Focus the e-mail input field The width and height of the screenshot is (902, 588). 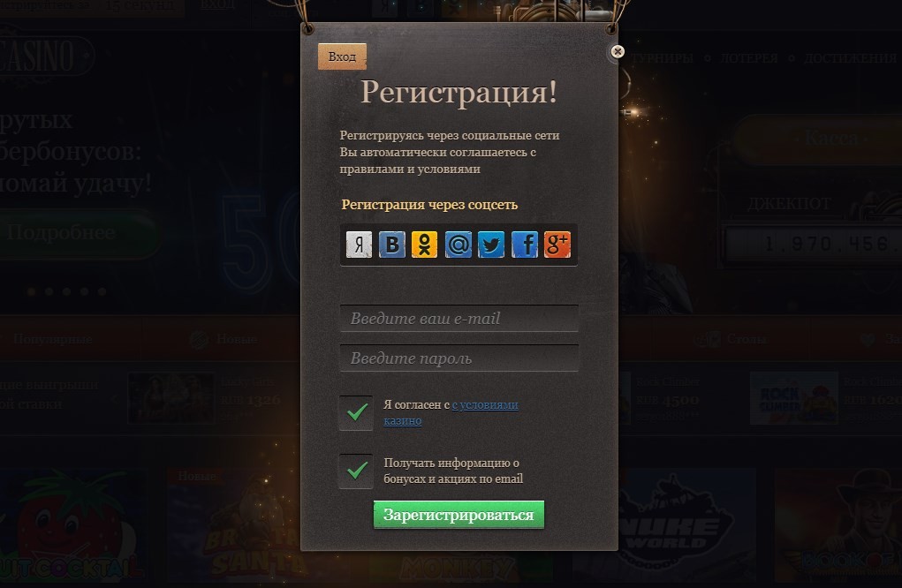[x=459, y=319]
